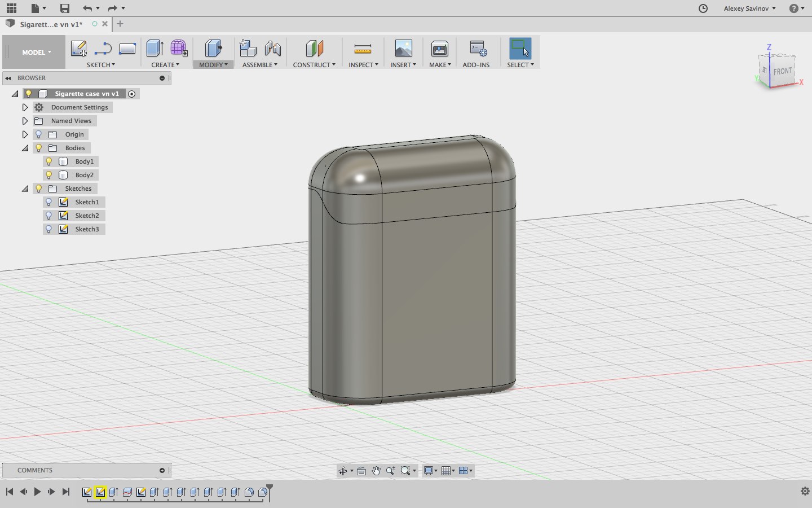Click the timeline end marker

270,490
